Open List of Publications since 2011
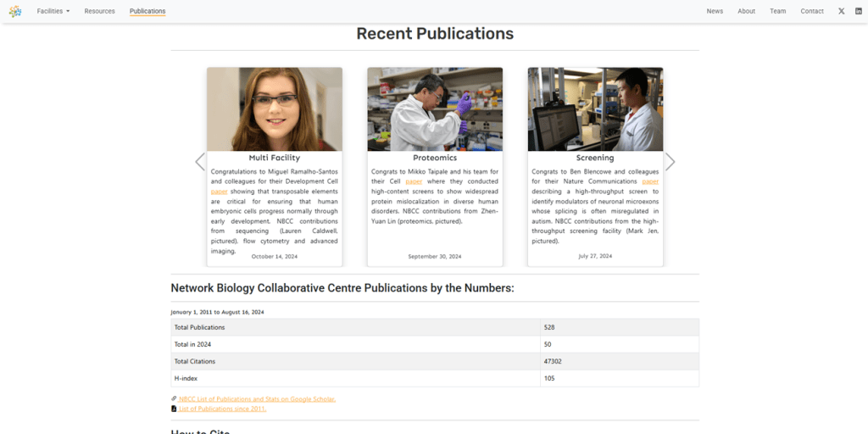The image size is (868, 434). (222, 409)
